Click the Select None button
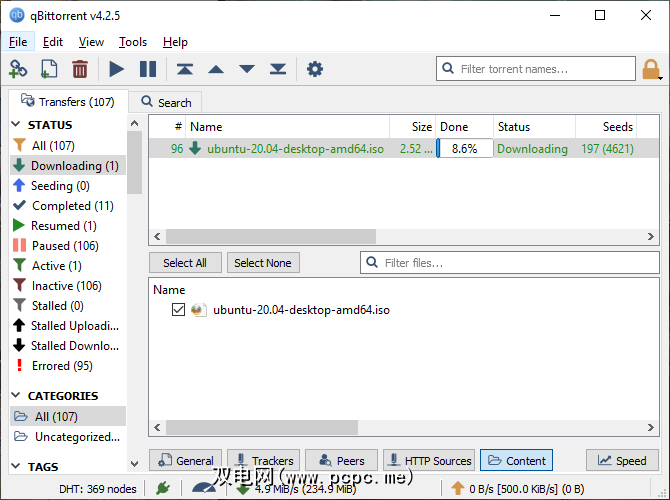670x500 pixels. [x=263, y=263]
